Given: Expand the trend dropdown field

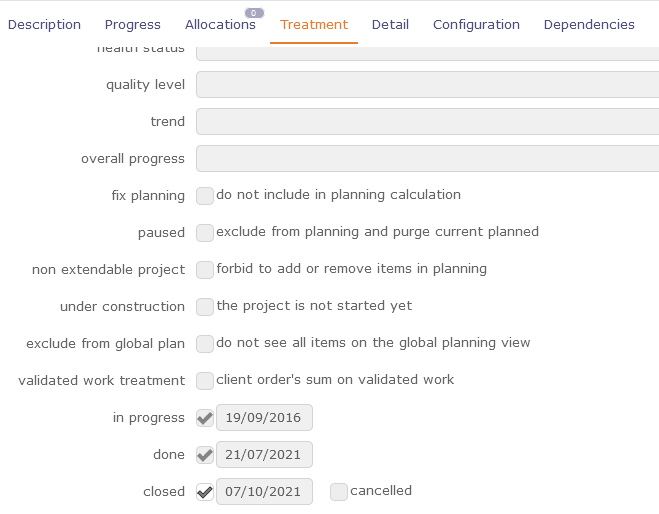Looking at the screenshot, I should point(427,122).
